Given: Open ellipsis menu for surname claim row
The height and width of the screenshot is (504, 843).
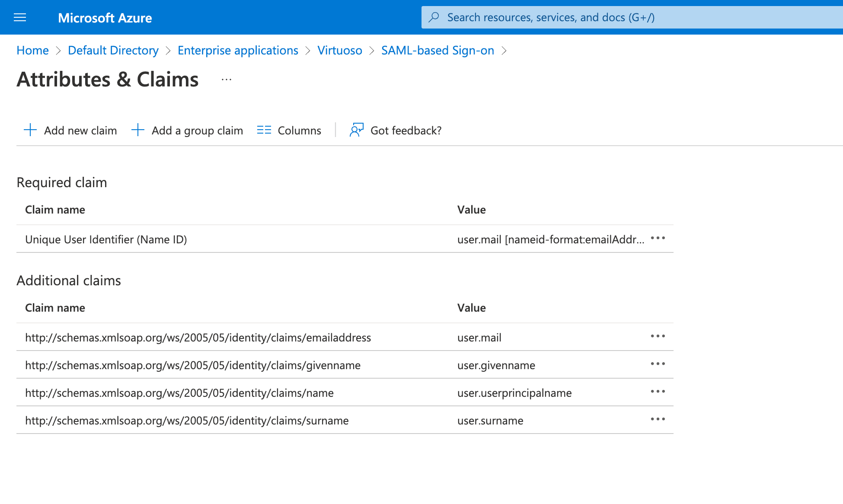Looking at the screenshot, I should pyautogui.click(x=658, y=419).
